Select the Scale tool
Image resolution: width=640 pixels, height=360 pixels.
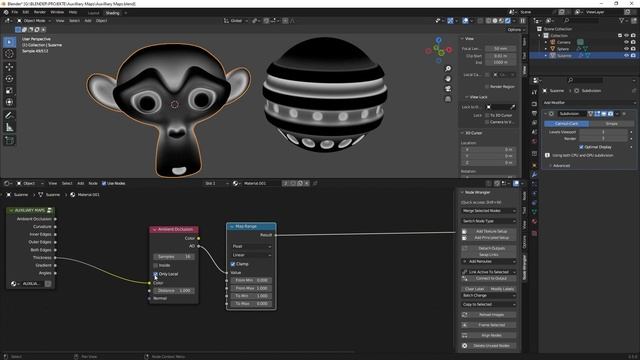click(9, 91)
